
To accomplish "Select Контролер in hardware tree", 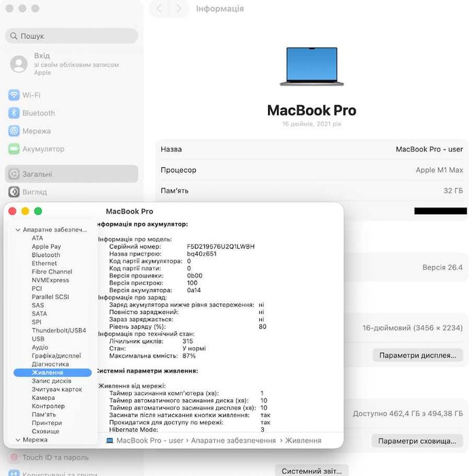I will tap(48, 406).
